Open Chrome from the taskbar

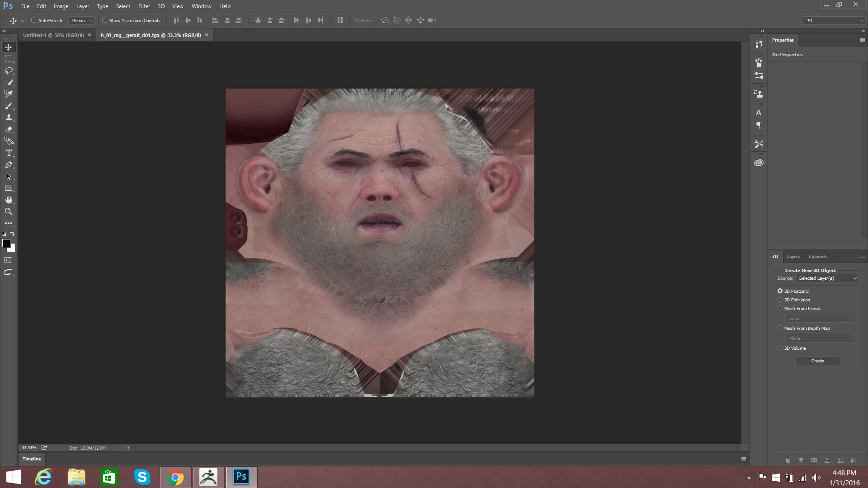[x=175, y=477]
